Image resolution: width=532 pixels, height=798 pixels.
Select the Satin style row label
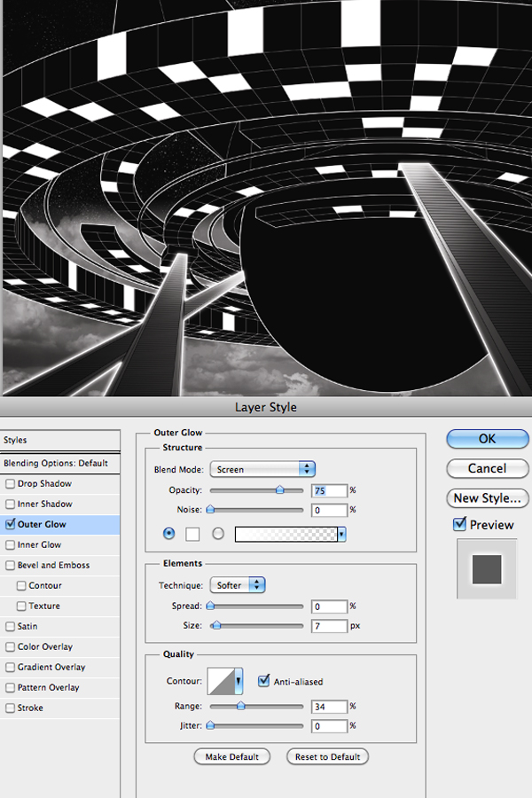(27, 627)
